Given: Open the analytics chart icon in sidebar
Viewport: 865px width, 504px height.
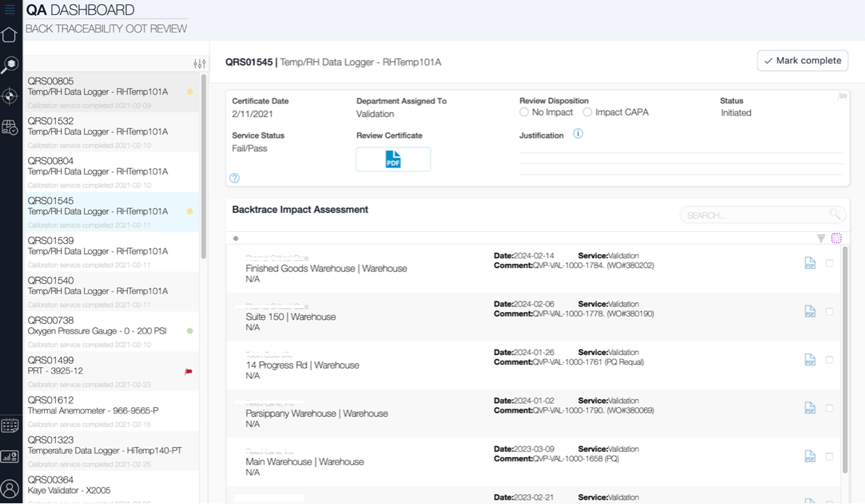Looking at the screenshot, I should [10, 456].
